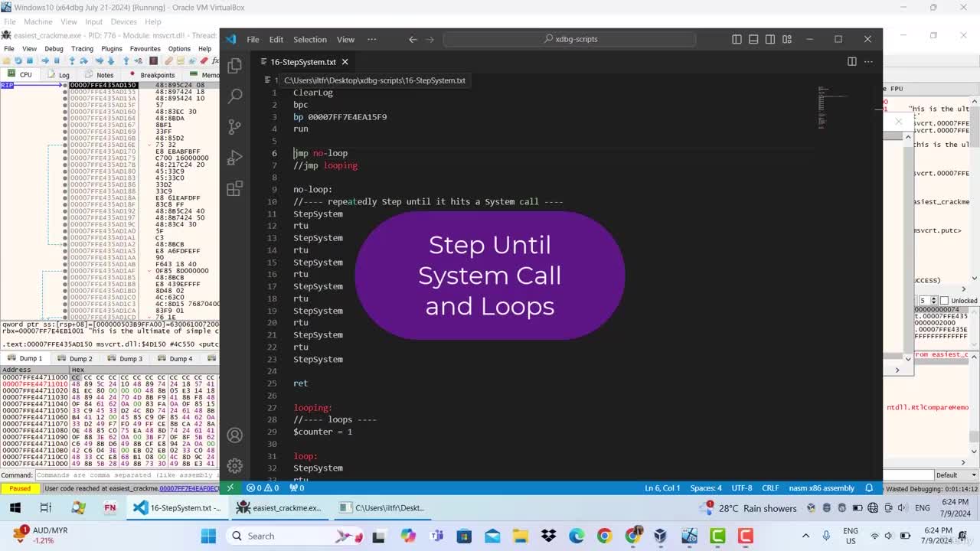Click the xdbg-scripts search command box

pyautogui.click(x=570, y=39)
